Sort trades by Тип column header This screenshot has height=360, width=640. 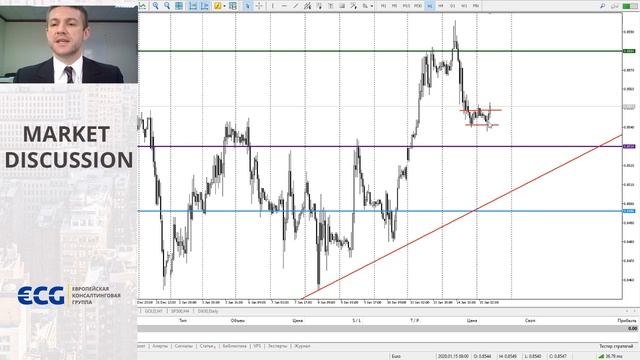click(183, 320)
